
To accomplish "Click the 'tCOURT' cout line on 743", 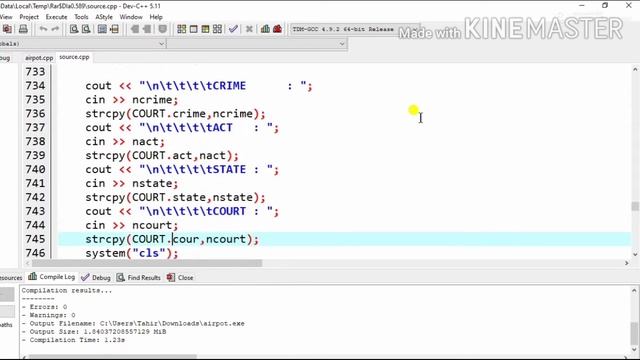I will [x=182, y=211].
